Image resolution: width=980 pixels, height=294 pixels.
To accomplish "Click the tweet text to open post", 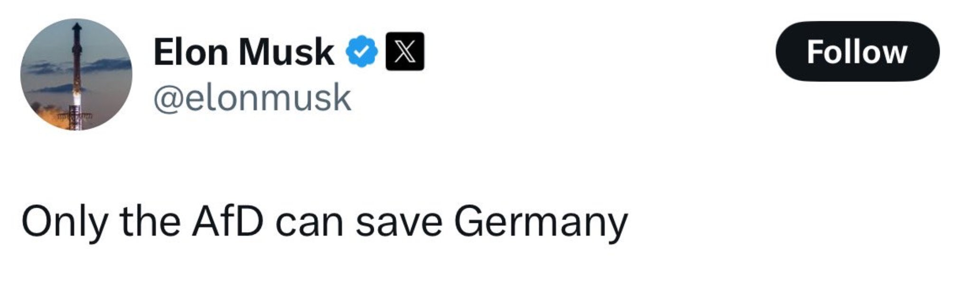I will coord(324,222).
